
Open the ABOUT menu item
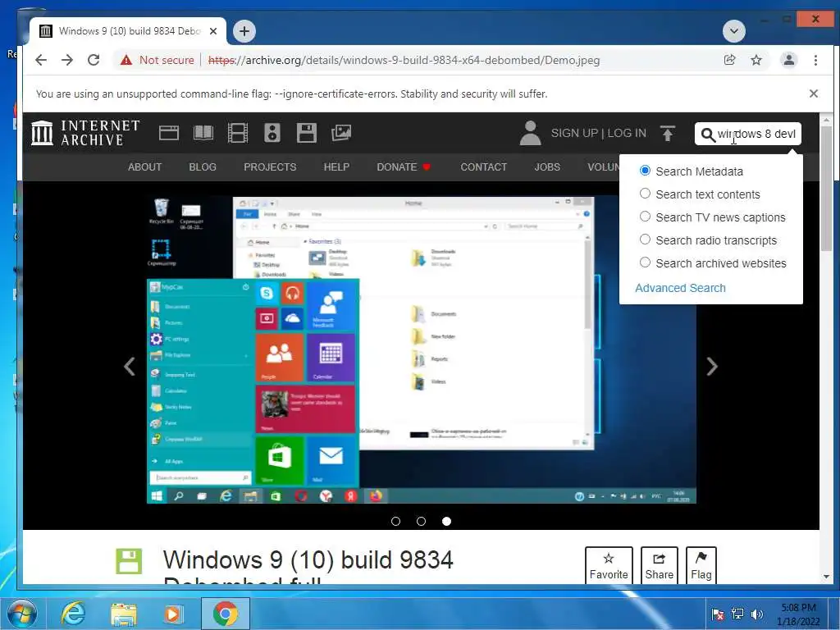coord(144,167)
